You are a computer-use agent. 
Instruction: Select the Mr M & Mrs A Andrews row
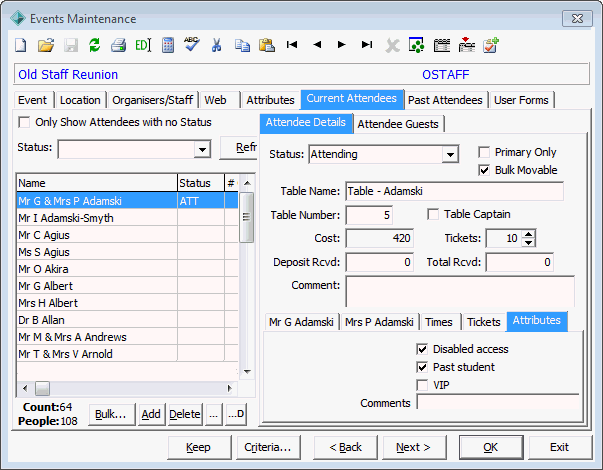pos(127,337)
